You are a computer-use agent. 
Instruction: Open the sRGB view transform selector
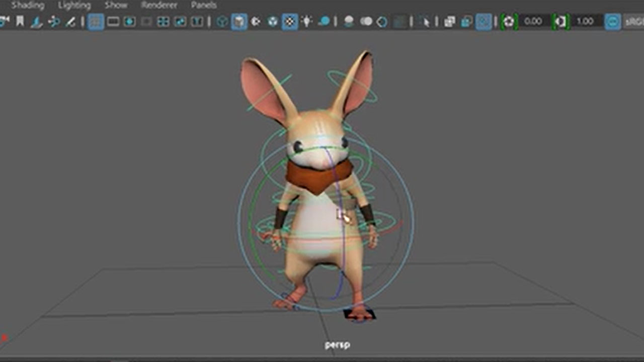[x=634, y=23]
